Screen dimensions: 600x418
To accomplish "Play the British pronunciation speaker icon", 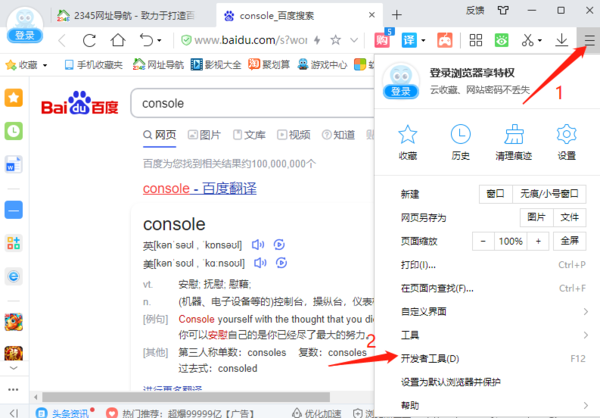I will [258, 245].
